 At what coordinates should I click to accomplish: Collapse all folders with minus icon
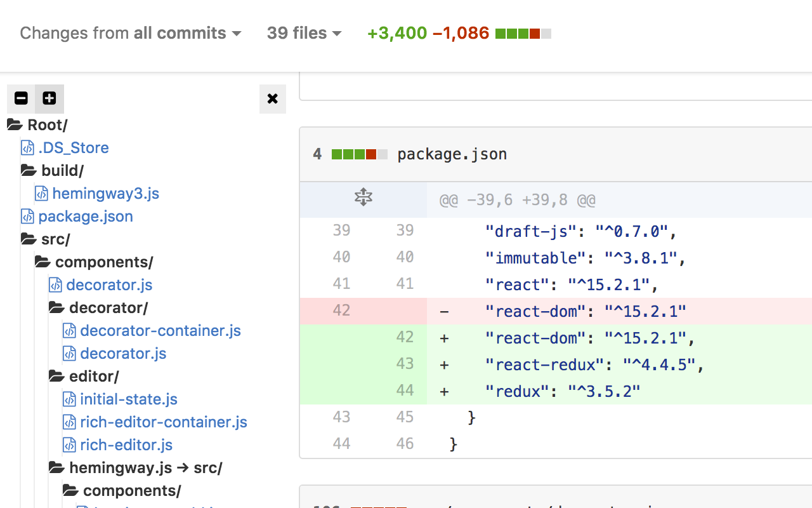pyautogui.click(x=21, y=98)
